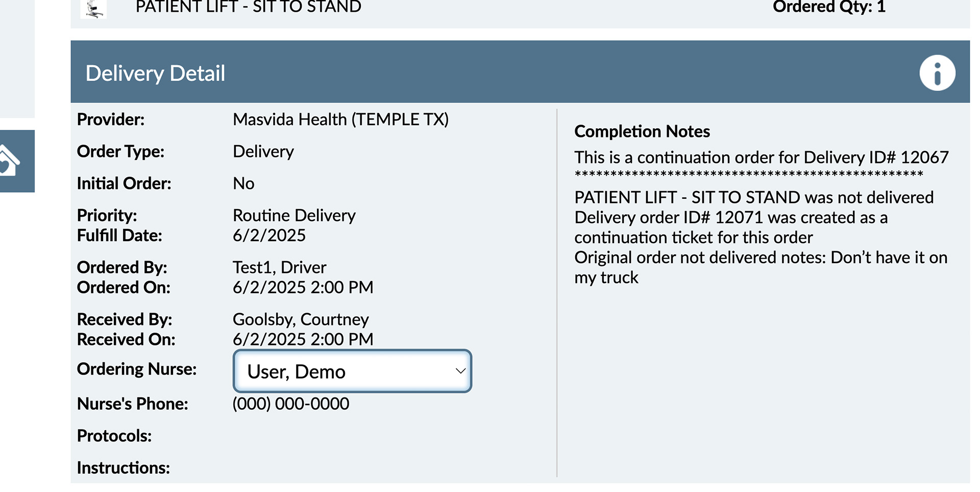980x492 pixels.
Task: Click the Delivery order ID# 12071 text
Action: 669,218
